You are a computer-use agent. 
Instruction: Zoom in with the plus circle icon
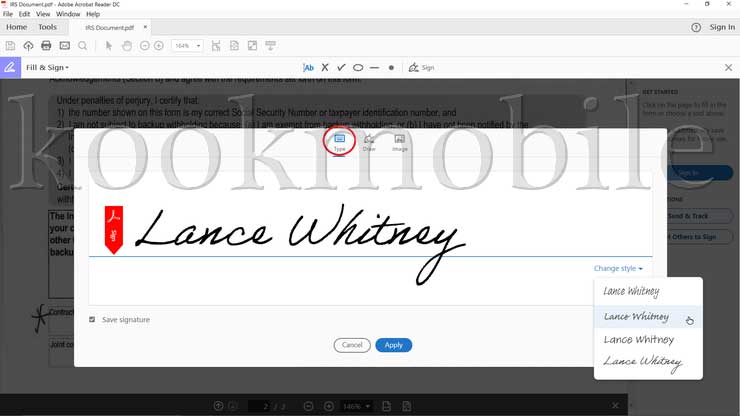(x=159, y=46)
